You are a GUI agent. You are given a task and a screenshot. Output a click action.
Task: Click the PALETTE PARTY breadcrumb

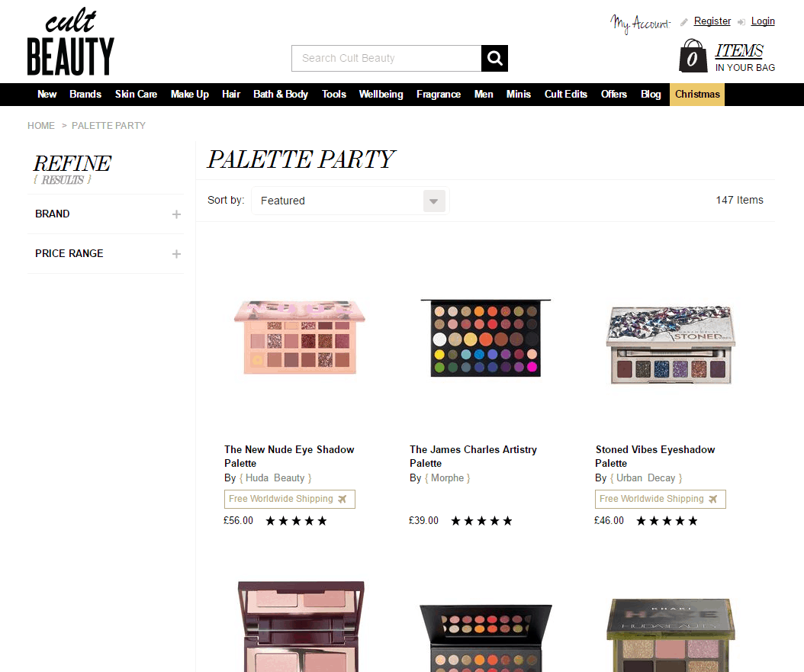pyautogui.click(x=109, y=126)
